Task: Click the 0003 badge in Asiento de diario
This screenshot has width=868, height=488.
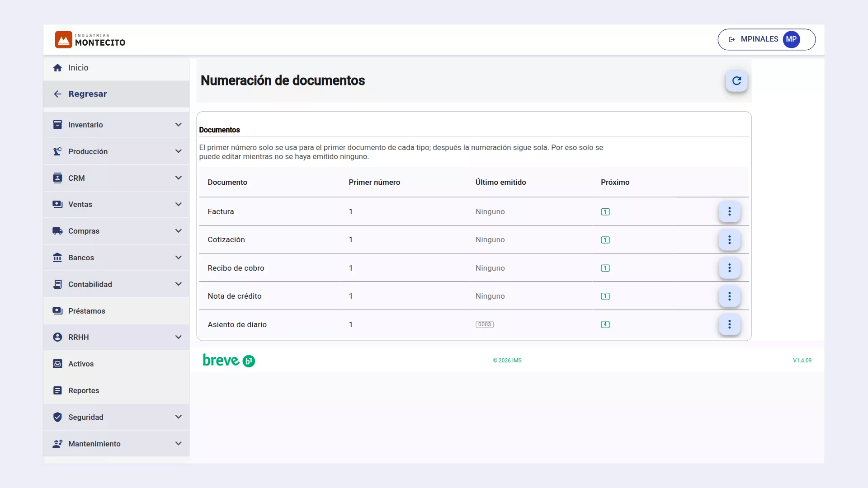Action: [x=484, y=324]
